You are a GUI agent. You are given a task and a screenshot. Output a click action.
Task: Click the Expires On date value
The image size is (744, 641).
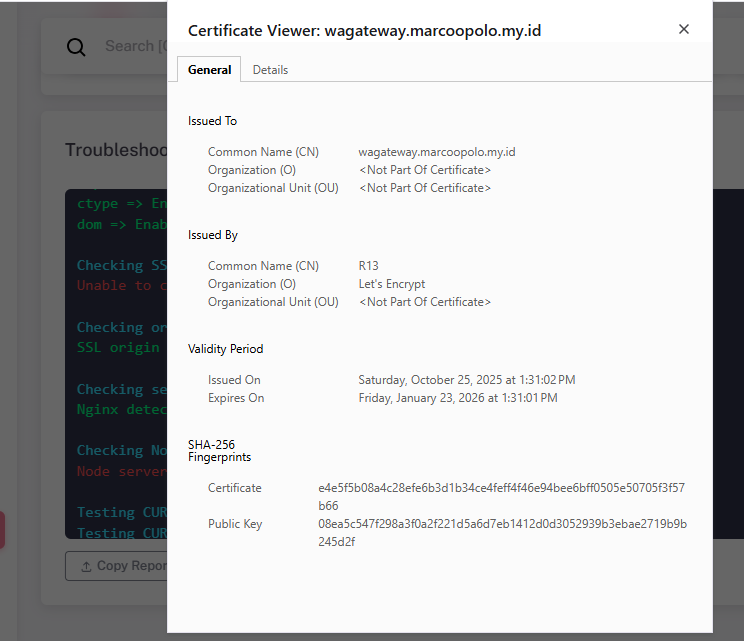pos(458,398)
